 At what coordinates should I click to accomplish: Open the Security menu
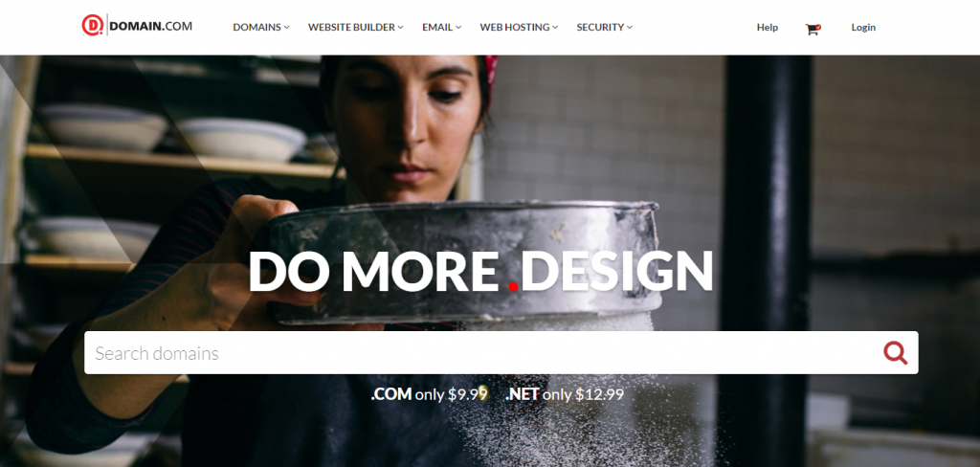pyautogui.click(x=605, y=28)
